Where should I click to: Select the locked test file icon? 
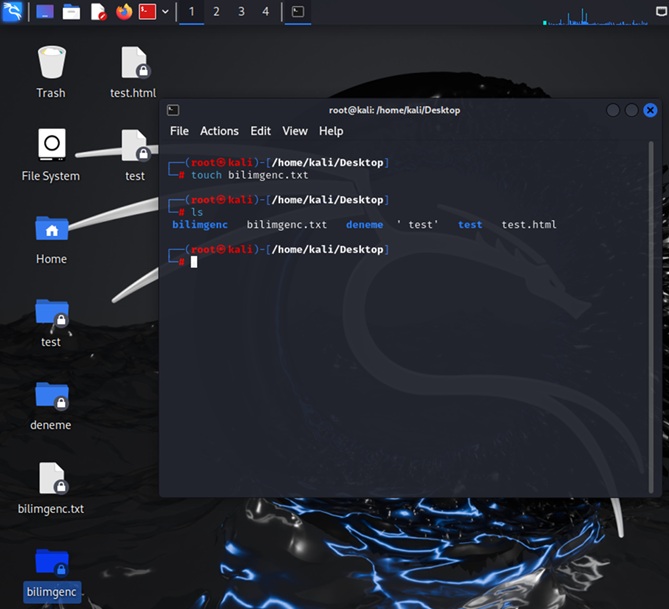(x=135, y=155)
